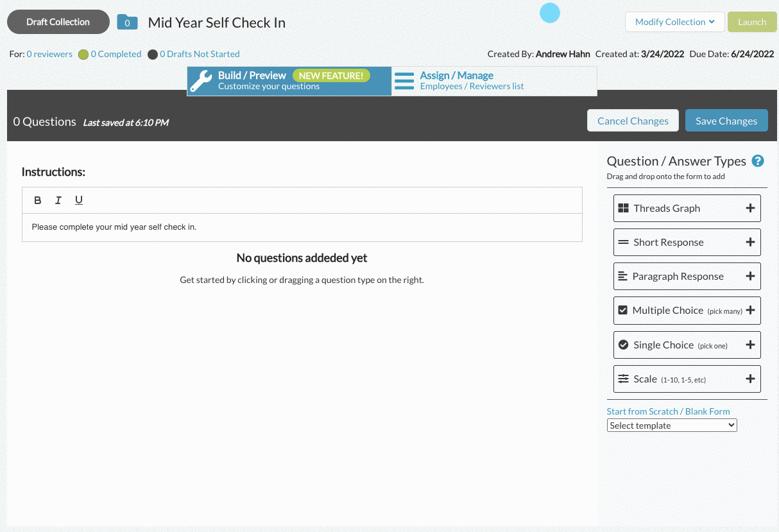The height and width of the screenshot is (532, 779).
Task: Click the Due Date 6/24/2022 text
Action: tap(732, 54)
